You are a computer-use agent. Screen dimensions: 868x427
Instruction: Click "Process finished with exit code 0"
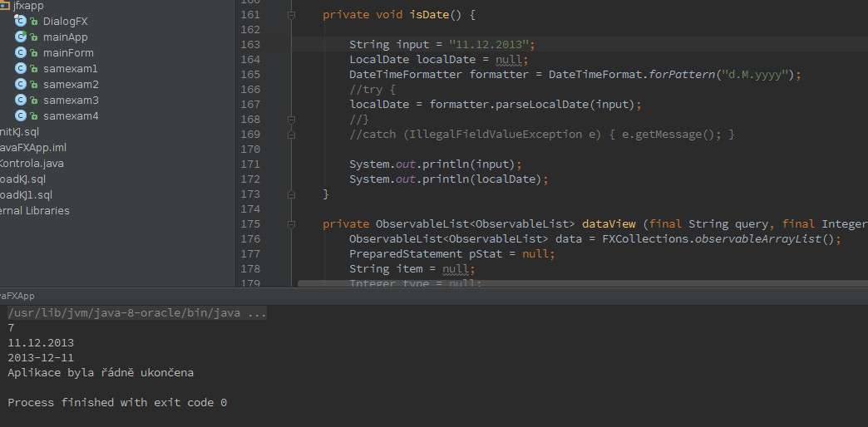tap(117, 402)
